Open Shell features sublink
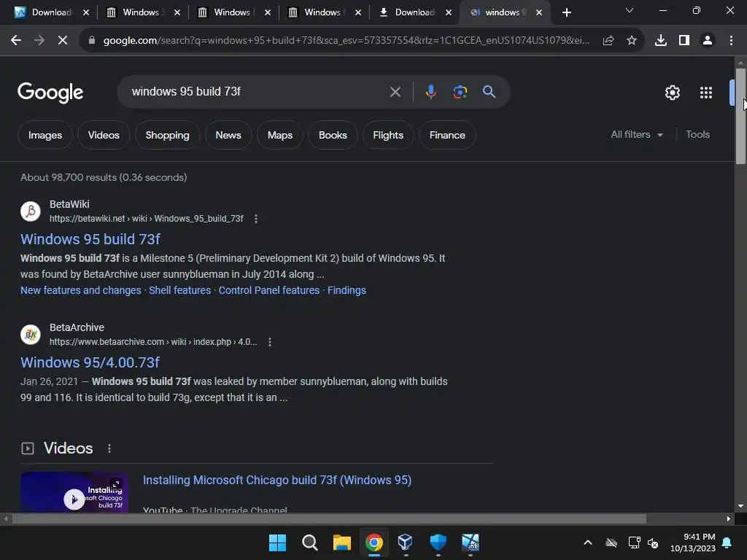747x560 pixels. pyautogui.click(x=179, y=290)
